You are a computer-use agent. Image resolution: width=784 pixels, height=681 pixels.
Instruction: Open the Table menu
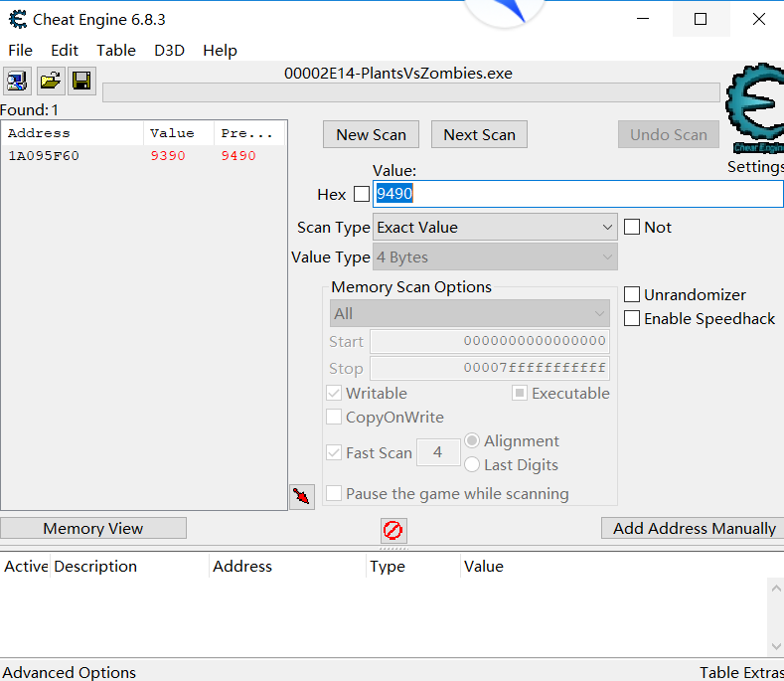pos(116,50)
